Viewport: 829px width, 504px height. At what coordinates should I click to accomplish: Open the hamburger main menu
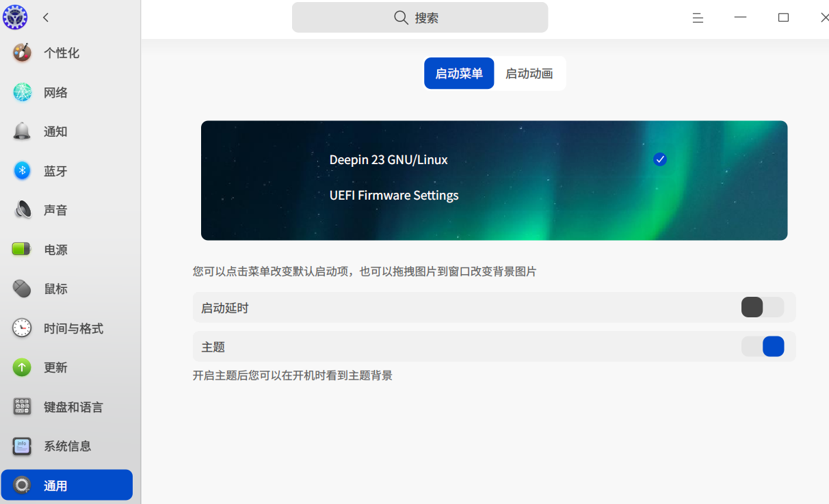698,18
